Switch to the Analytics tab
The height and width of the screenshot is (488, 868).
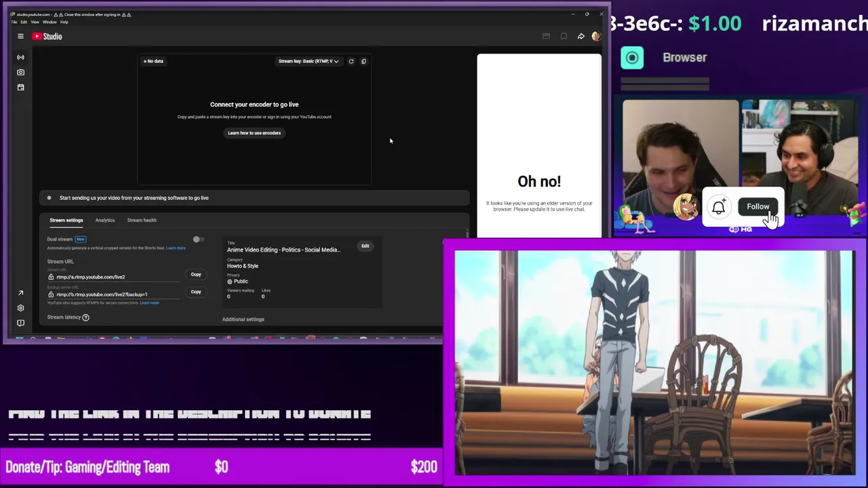(x=105, y=220)
